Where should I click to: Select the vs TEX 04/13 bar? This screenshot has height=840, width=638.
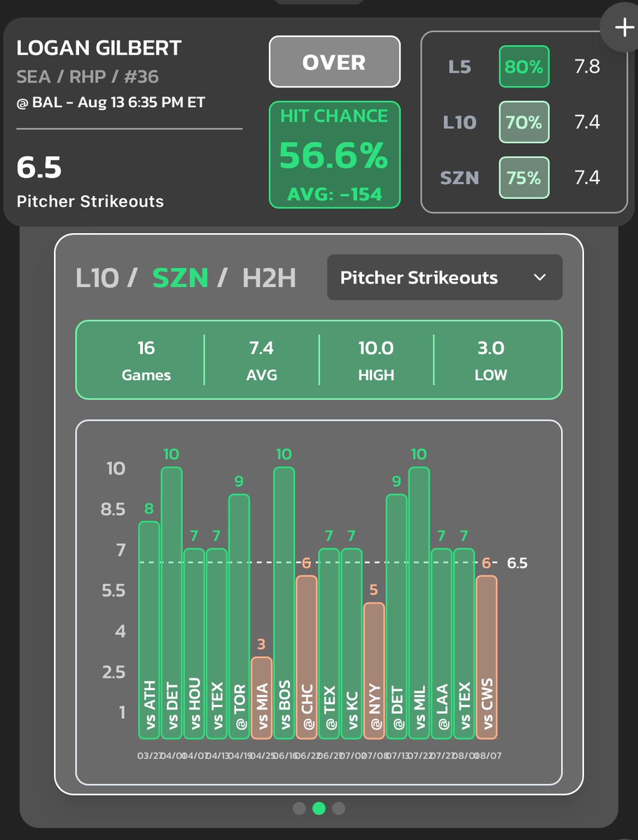coord(216,643)
